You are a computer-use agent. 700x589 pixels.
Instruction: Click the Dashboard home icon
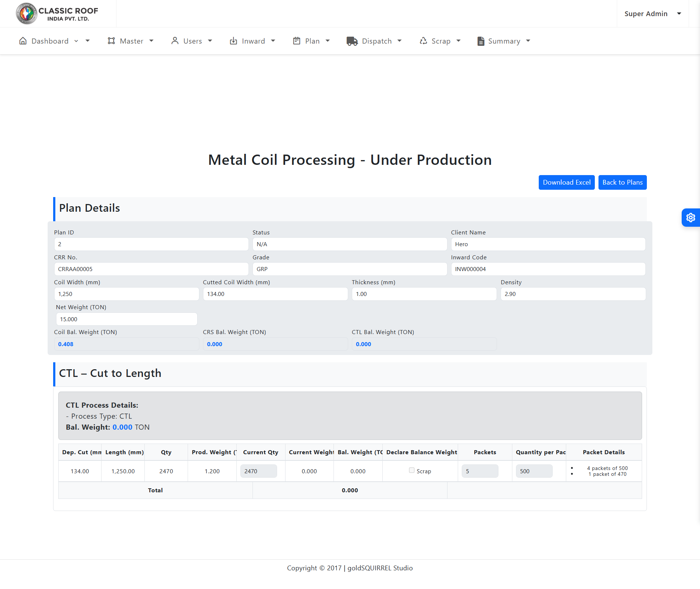coord(23,41)
